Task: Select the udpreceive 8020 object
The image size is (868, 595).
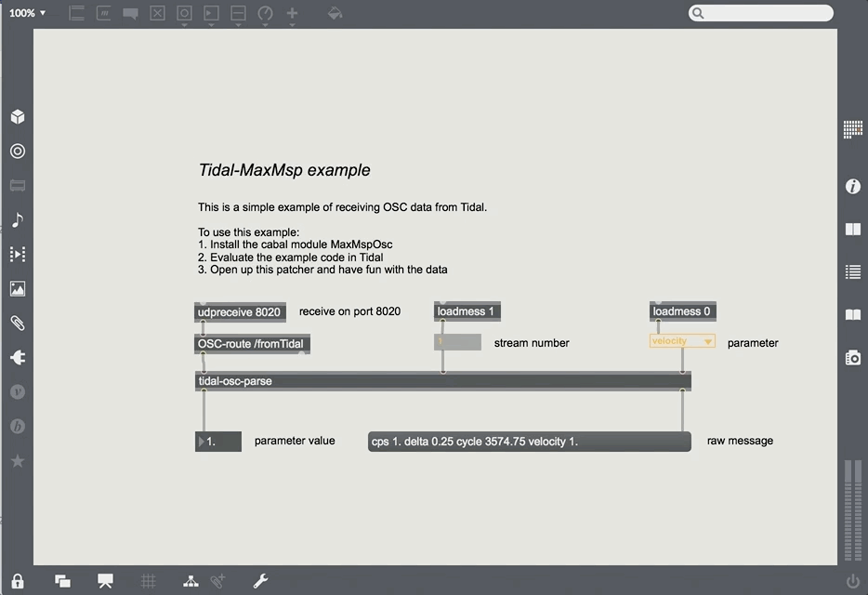Action: (x=241, y=311)
